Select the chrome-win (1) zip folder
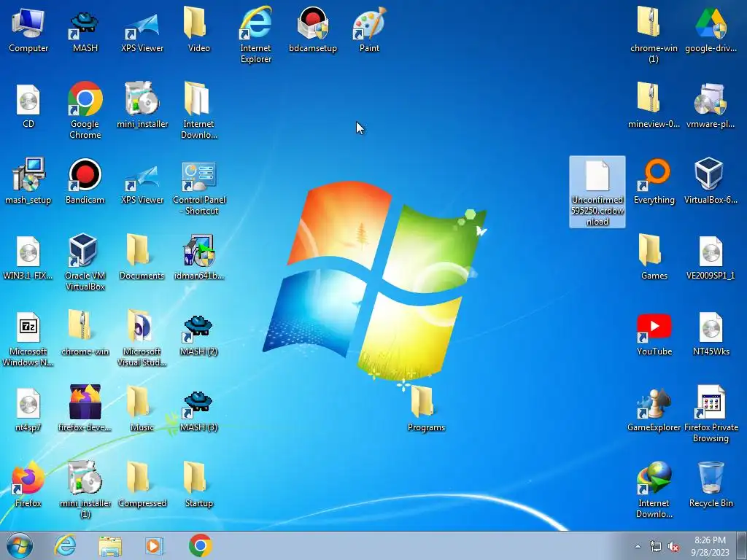 coord(654,35)
